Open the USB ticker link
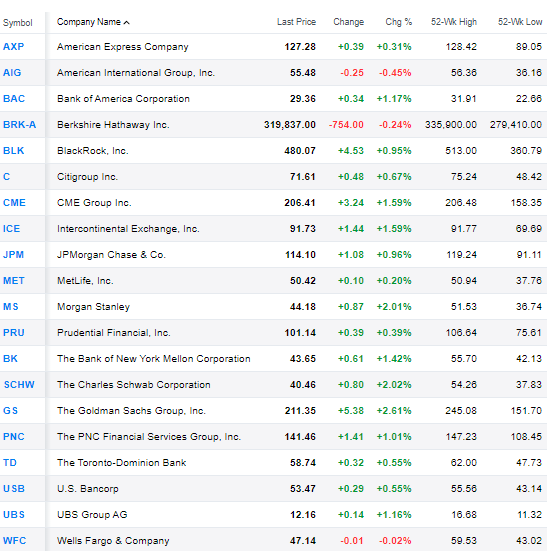Viewport: 547px width, 551px height. (x=14, y=488)
